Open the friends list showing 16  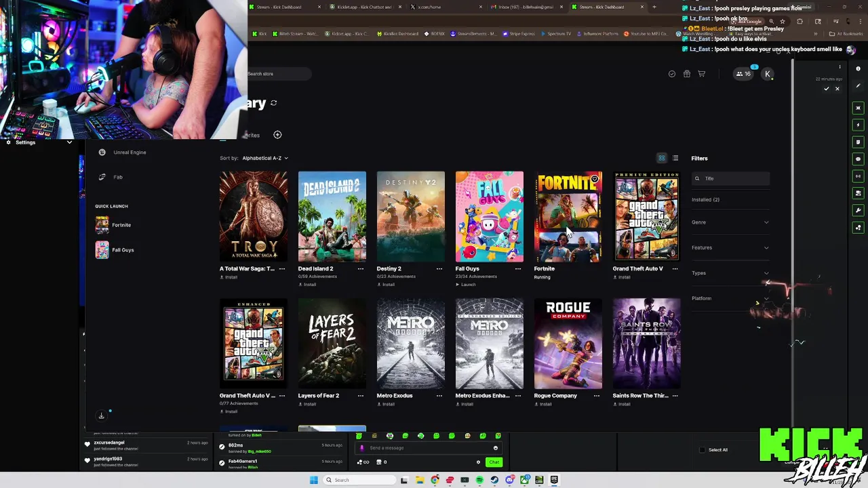pos(744,74)
